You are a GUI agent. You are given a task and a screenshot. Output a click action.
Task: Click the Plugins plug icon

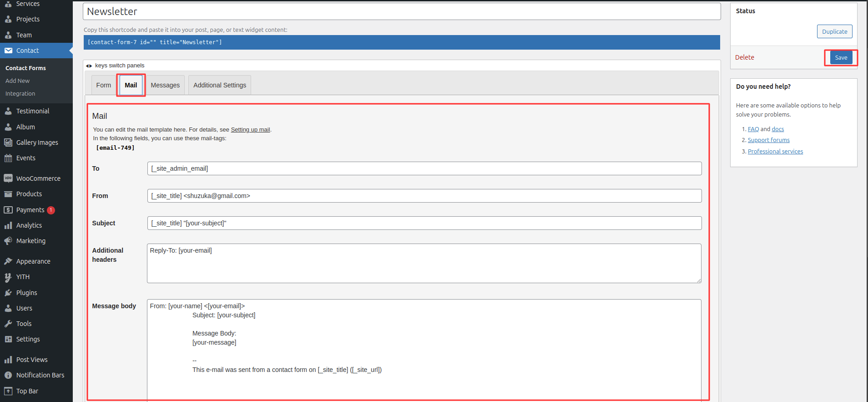8,293
